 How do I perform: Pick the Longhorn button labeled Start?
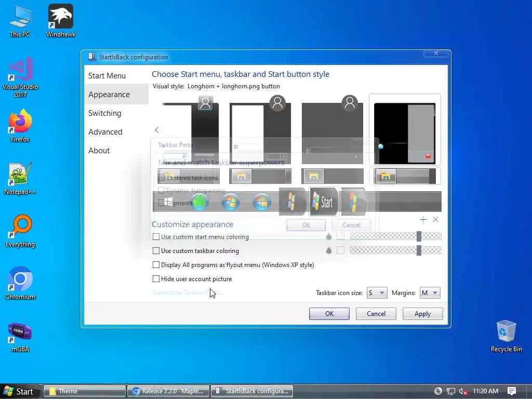point(324,202)
